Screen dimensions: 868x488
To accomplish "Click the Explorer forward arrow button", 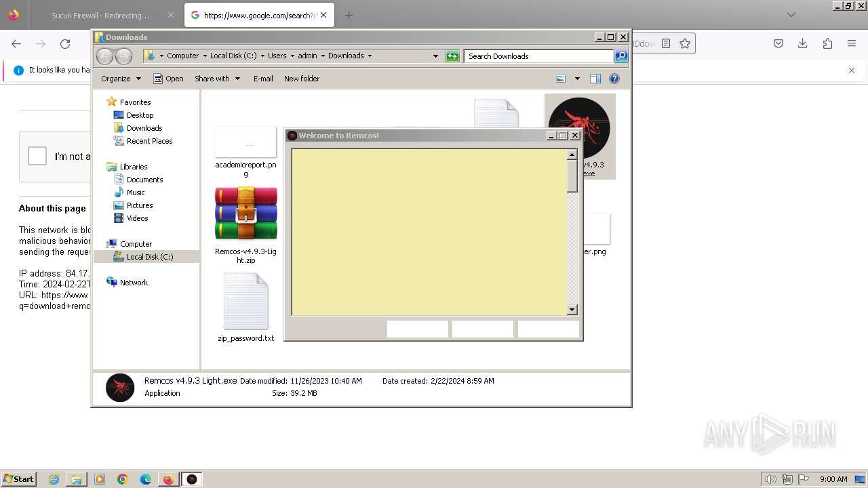I will [123, 56].
